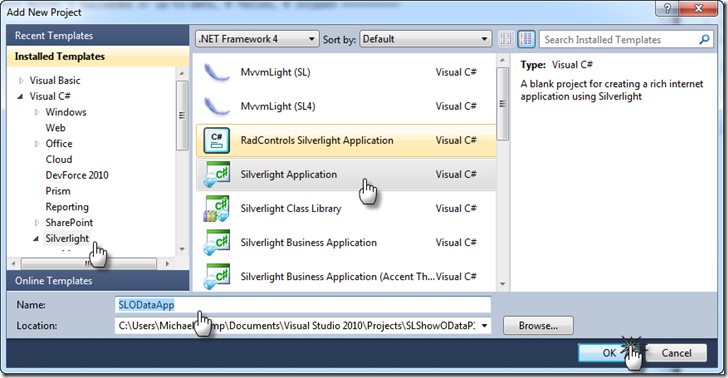Select the DevForce 2010 category
Viewport: 728px width, 378px height.
(77, 175)
